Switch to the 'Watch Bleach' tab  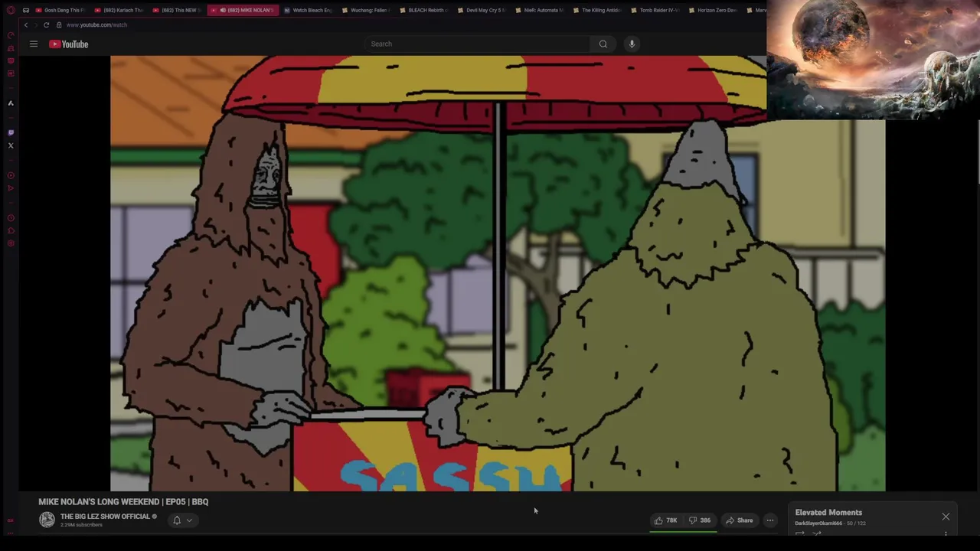pos(308,10)
